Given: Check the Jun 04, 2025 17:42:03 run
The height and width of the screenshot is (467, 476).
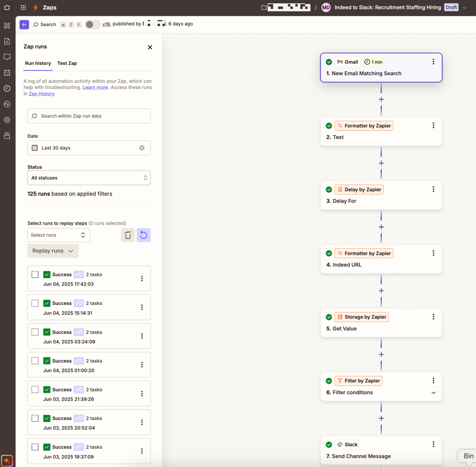Looking at the screenshot, I should 35,274.
